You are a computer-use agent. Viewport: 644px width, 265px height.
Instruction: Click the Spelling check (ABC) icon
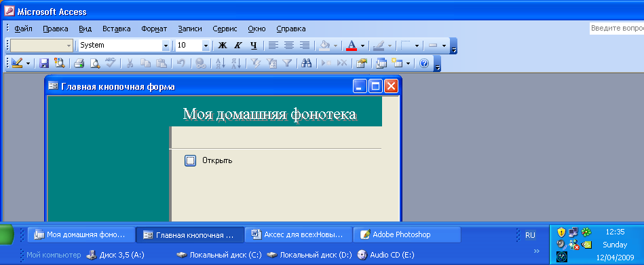(x=110, y=63)
